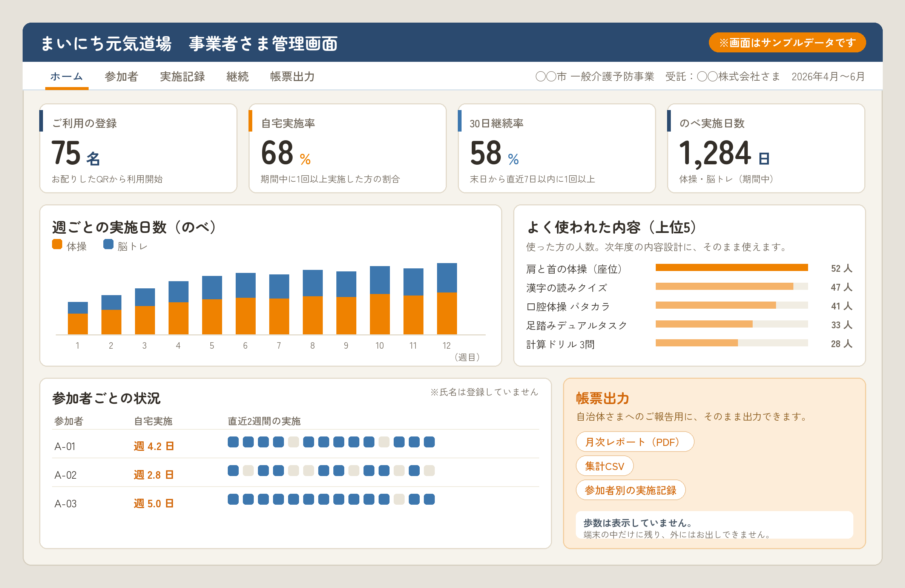Select the ご利用の登録 75名 card

click(x=138, y=148)
